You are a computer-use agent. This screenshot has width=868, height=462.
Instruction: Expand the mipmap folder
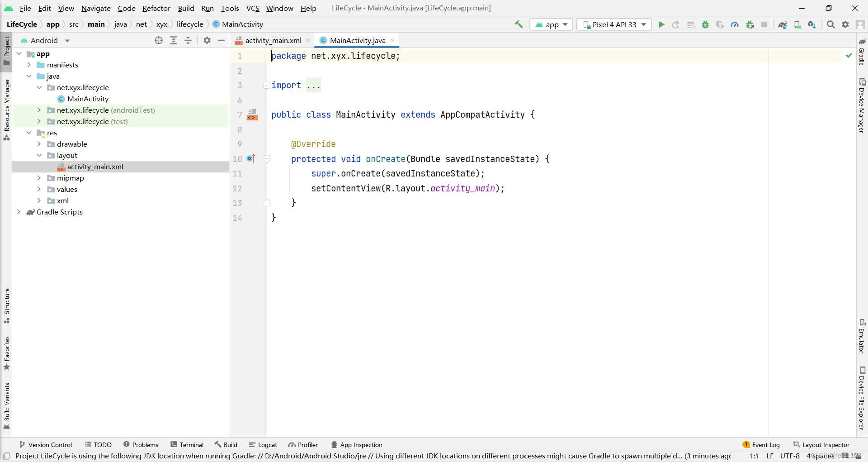tap(39, 178)
